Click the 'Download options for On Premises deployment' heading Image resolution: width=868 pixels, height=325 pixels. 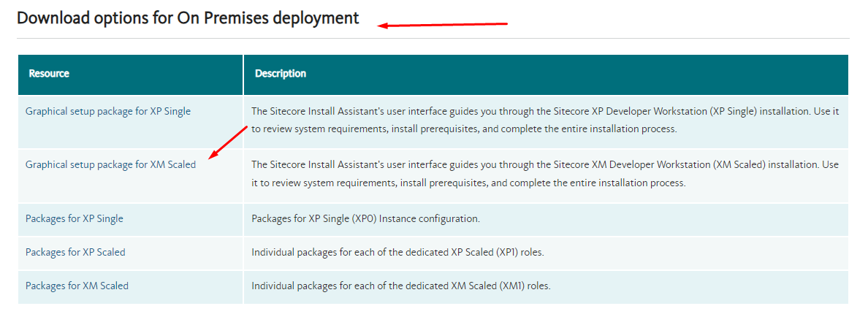pyautogui.click(x=189, y=18)
